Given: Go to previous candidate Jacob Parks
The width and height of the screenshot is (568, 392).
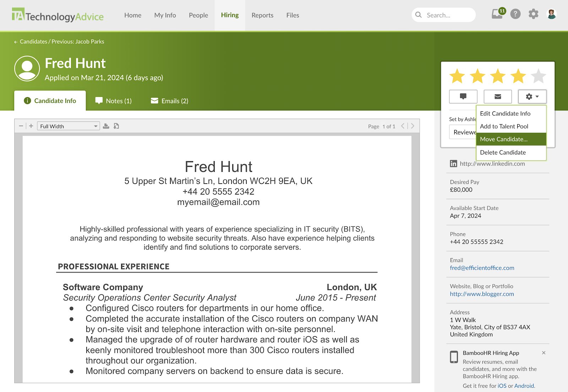Looking at the screenshot, I should click(x=78, y=42).
